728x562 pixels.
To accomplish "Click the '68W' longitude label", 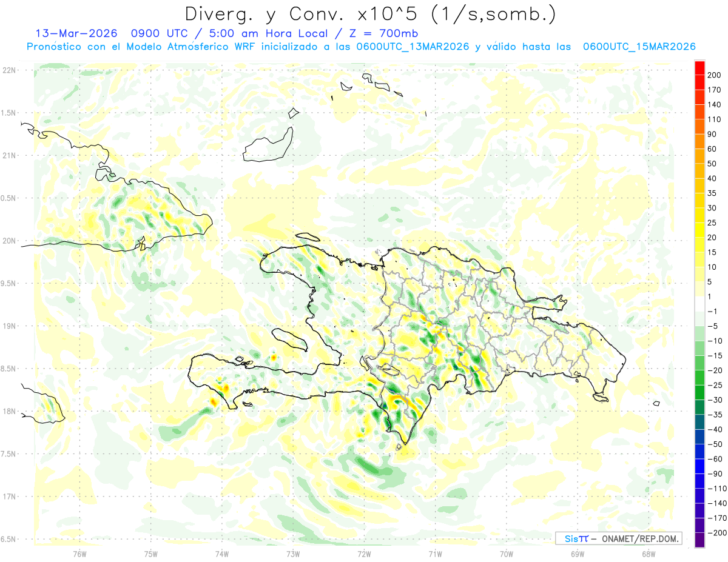I will pyautogui.click(x=648, y=554).
